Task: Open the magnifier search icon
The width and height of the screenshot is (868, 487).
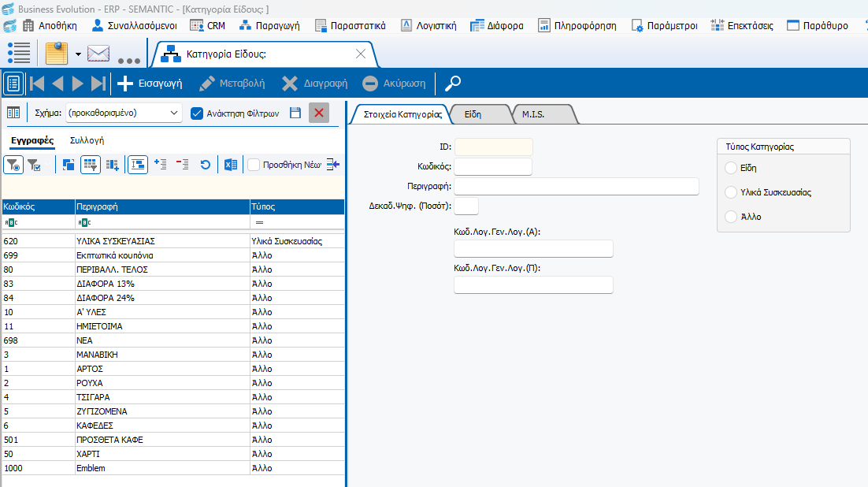Action: pyautogui.click(x=453, y=84)
